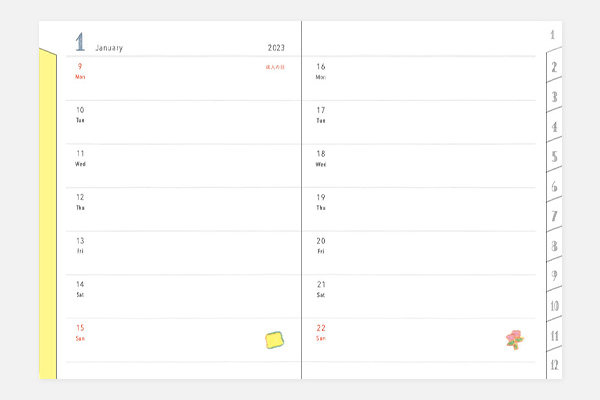Jump to month 6 index tab
Viewport: 600px width, 400px height.
pyautogui.click(x=554, y=186)
